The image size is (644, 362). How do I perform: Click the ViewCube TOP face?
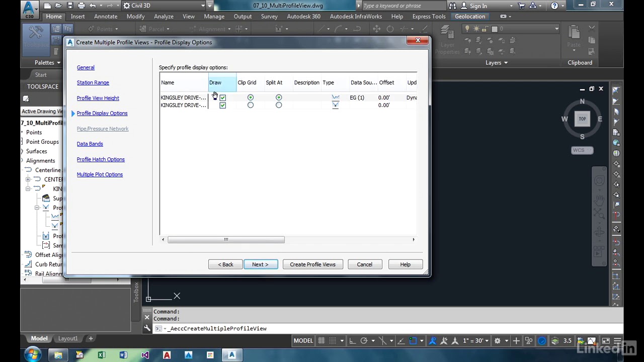click(582, 119)
